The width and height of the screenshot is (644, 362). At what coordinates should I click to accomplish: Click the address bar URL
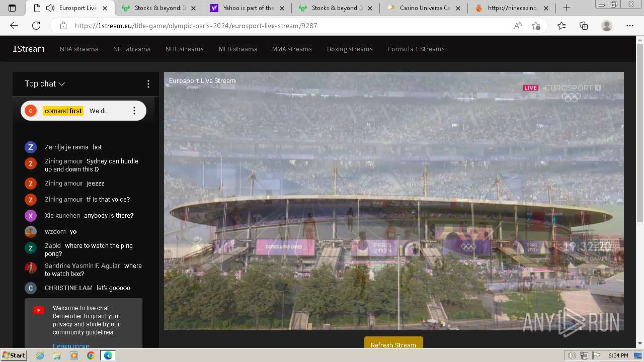(196, 26)
